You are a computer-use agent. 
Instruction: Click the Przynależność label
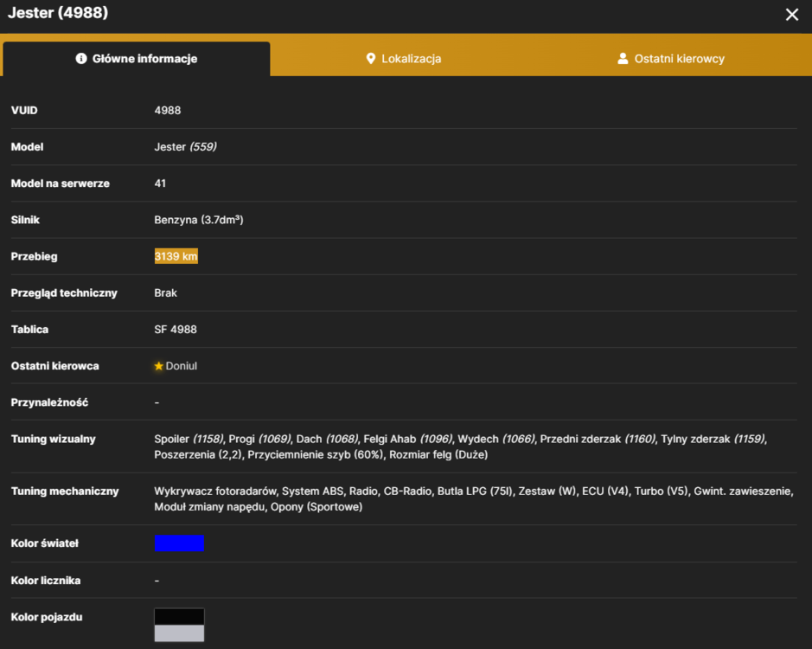[49, 402]
